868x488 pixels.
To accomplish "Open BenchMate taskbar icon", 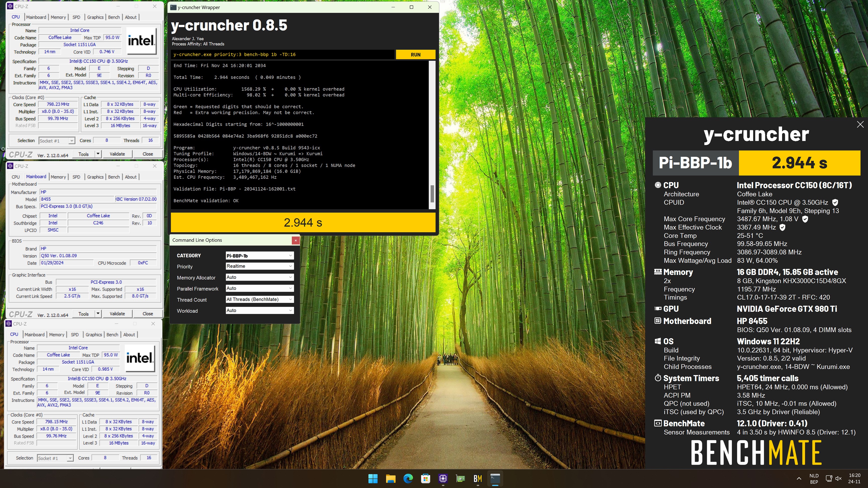I will tap(478, 478).
